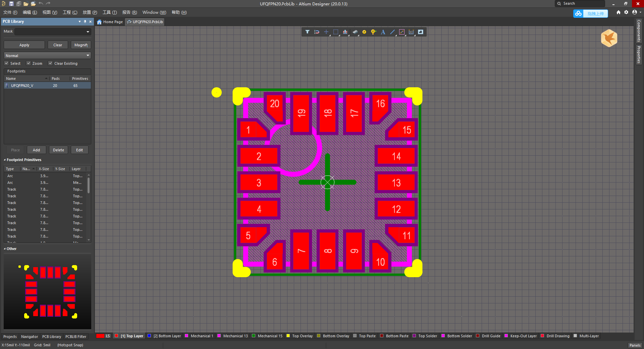Select the Place String text tool

coord(383,32)
